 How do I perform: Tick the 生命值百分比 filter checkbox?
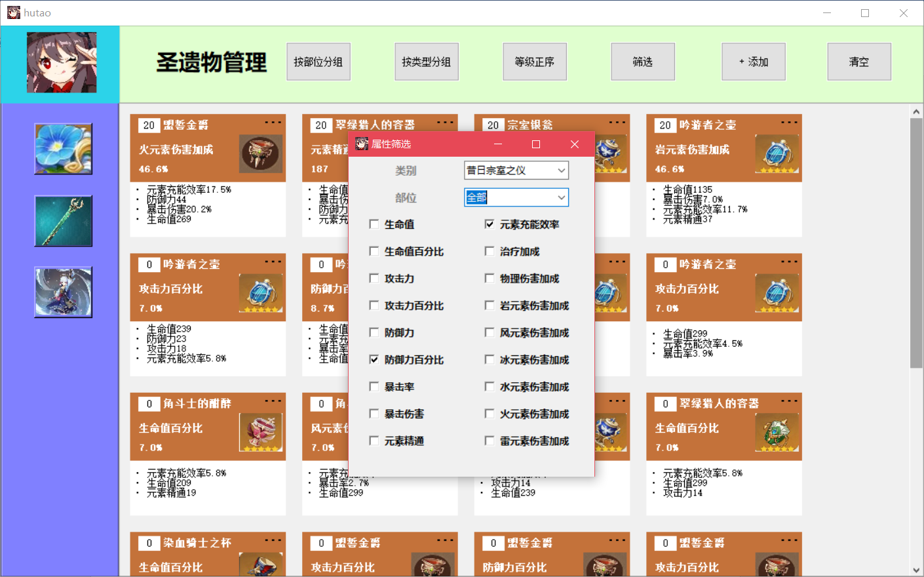click(x=374, y=251)
